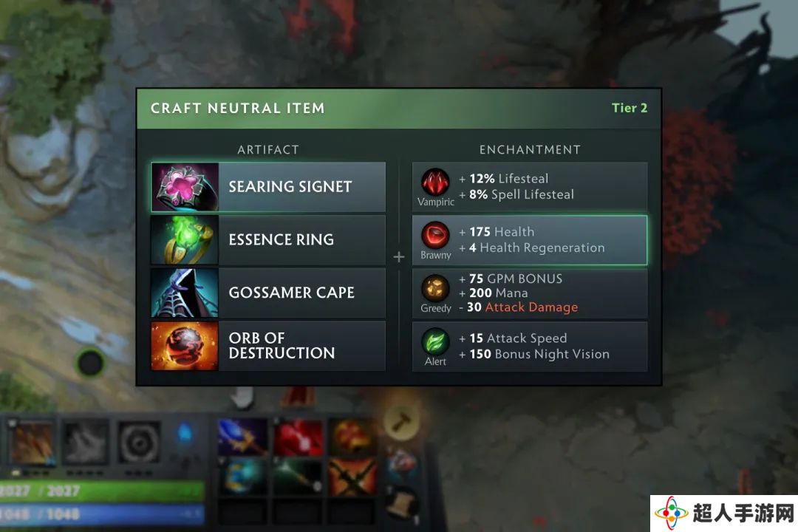Viewport: 798px width, 532px height.
Task: Click the blue mana bar
Action: pos(102,515)
